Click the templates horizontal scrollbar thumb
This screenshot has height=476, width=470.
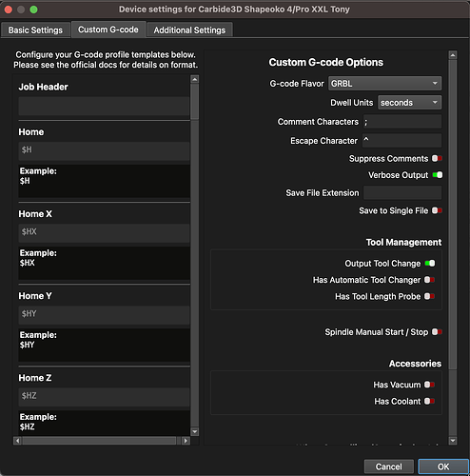99,441
